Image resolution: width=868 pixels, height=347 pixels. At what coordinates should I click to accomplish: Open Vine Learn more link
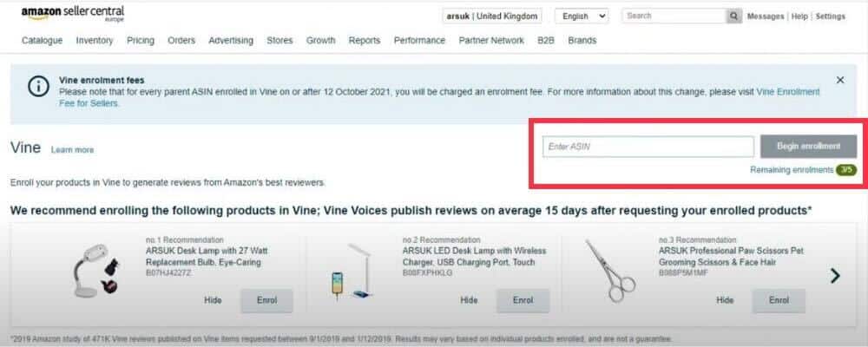(73, 150)
